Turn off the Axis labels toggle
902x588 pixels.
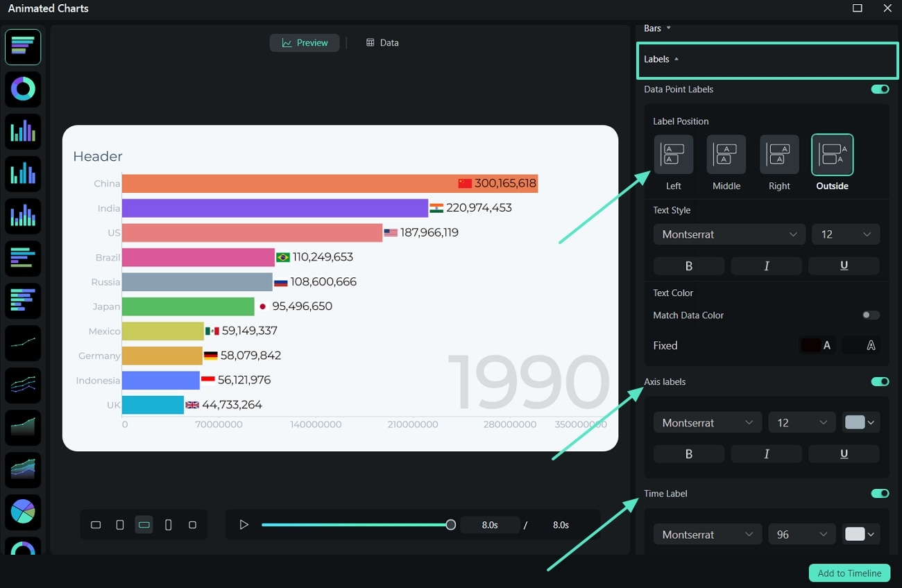tap(880, 381)
